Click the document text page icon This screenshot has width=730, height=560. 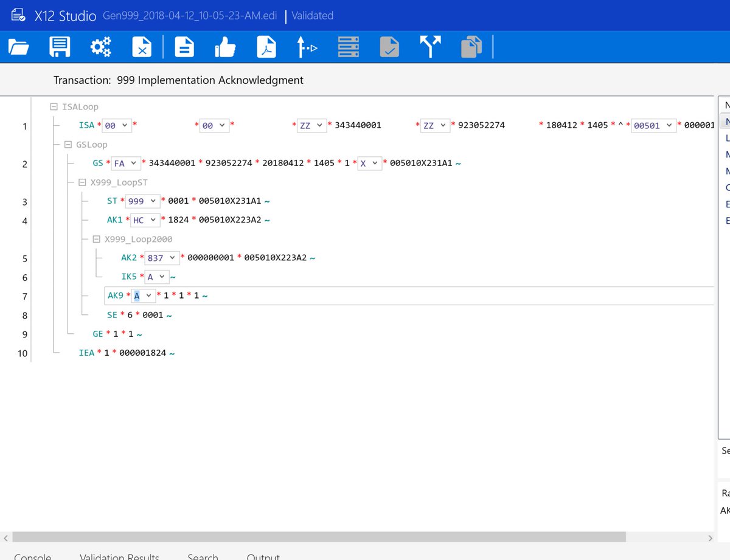click(x=184, y=47)
